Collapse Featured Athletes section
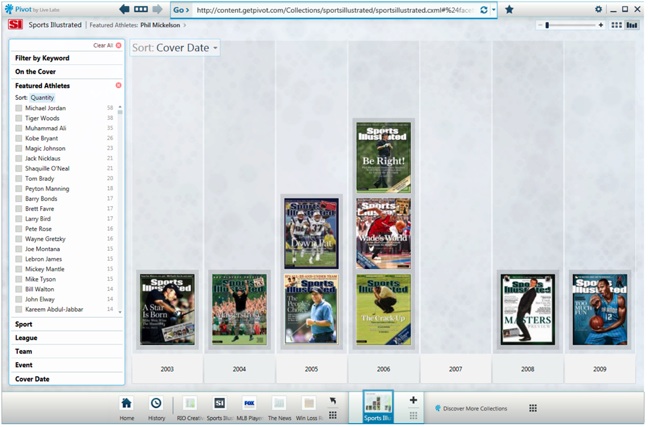Screen dimensions: 648x427 click(43, 86)
